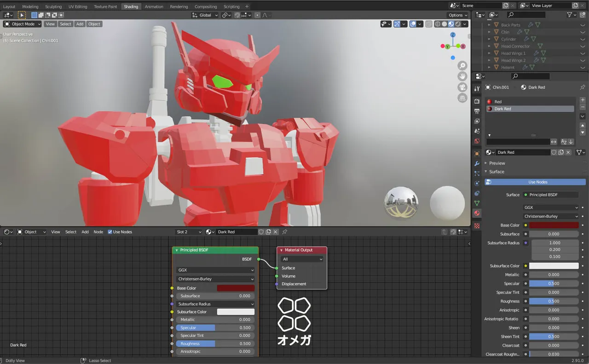Open the Global transform orientation dropdown
The height and width of the screenshot is (364, 589).
tap(205, 15)
